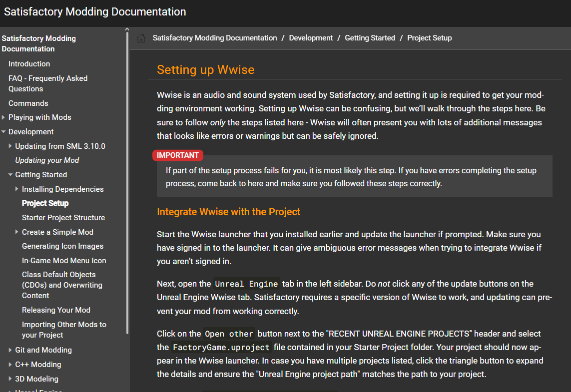Screen dimensions: 571x392
Task: Collapse the Getting Started section arrow
Action: pos(10,175)
